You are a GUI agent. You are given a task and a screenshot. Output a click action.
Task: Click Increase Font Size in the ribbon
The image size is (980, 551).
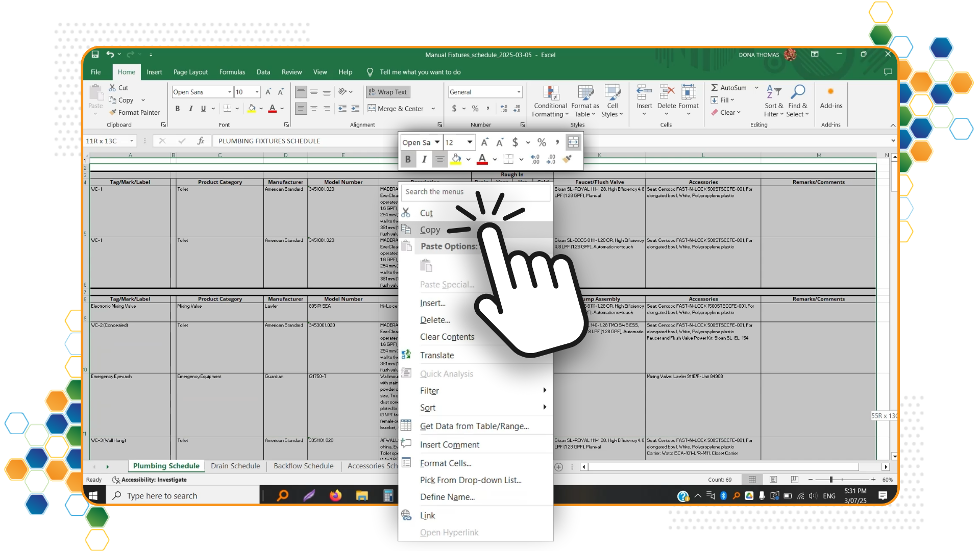pos(268,92)
